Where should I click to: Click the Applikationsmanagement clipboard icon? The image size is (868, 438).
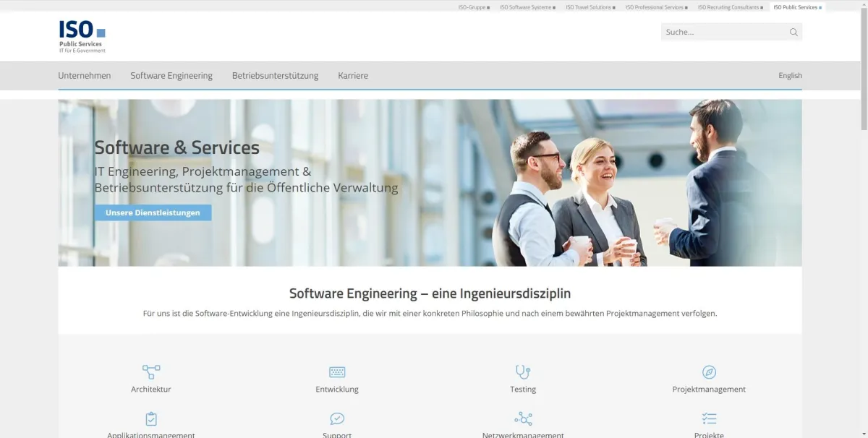point(151,418)
